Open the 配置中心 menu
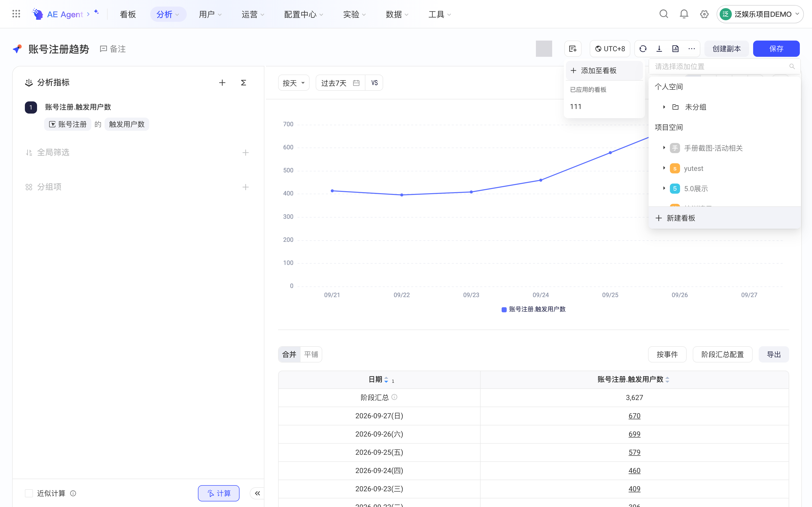 [304, 14]
